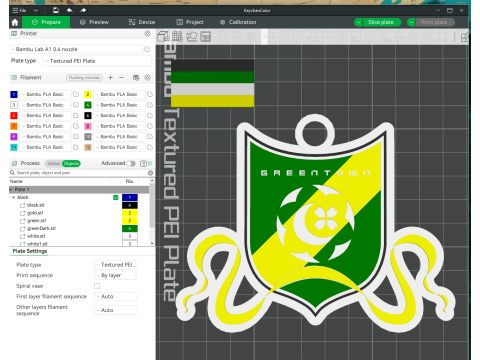Select black.stl in object list

click(x=35, y=205)
